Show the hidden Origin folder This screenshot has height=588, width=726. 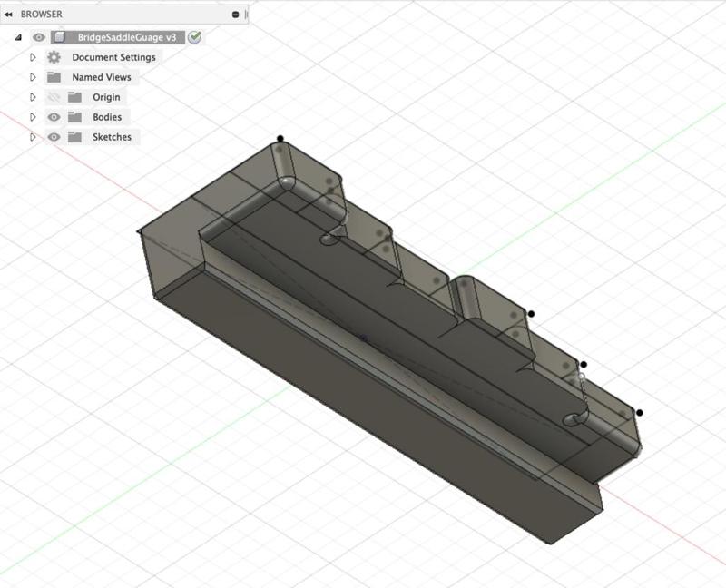(x=54, y=97)
